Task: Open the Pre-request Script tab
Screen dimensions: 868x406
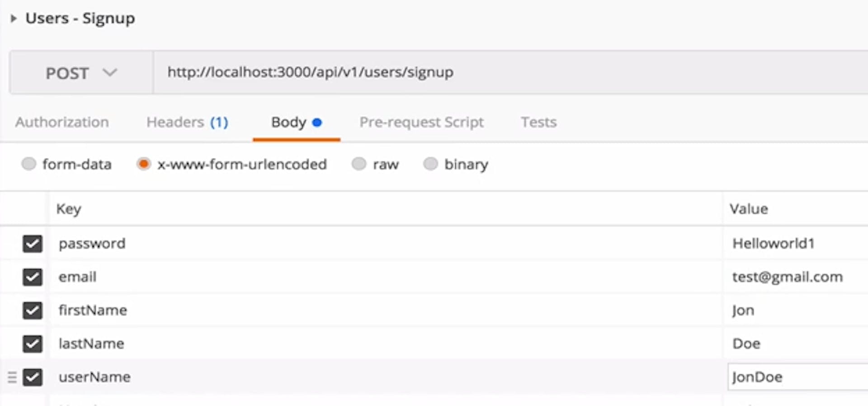Action: tap(421, 122)
